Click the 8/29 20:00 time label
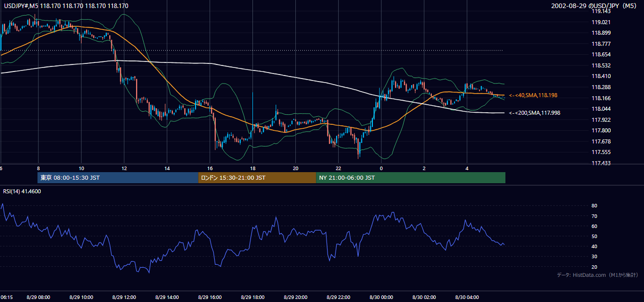Screen dimensions: 644x302 [x=295, y=297]
